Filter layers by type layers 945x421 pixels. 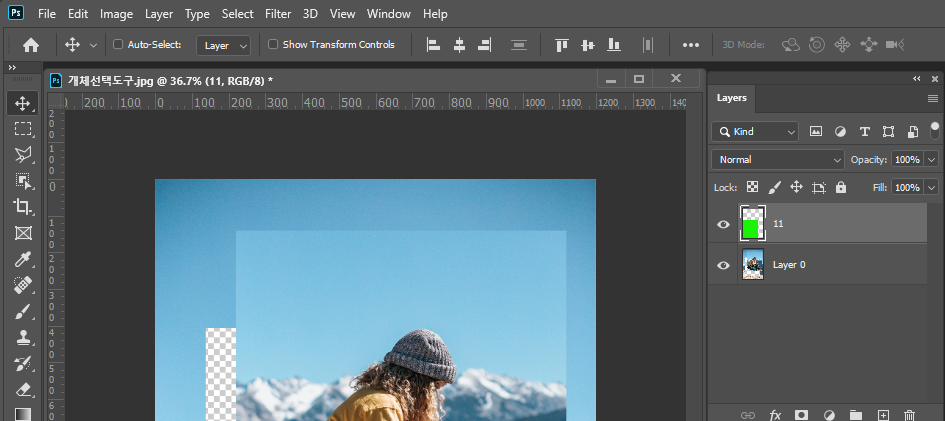pyautogui.click(x=864, y=131)
